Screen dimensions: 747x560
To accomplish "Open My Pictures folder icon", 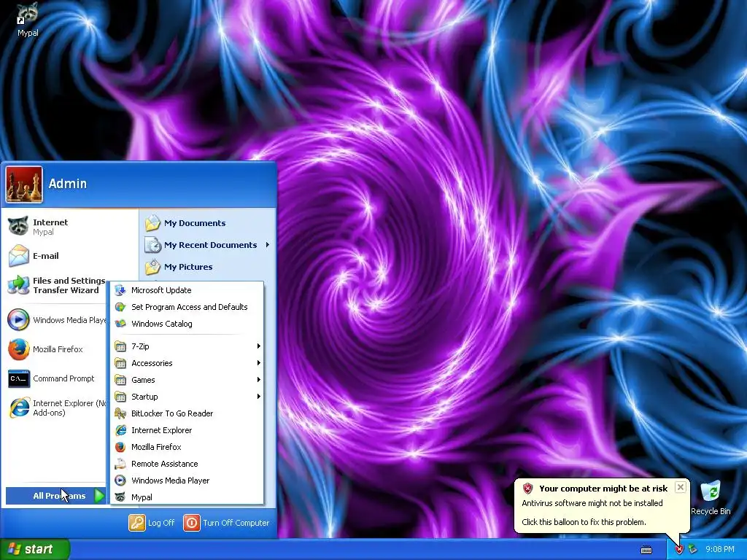I will (152, 267).
